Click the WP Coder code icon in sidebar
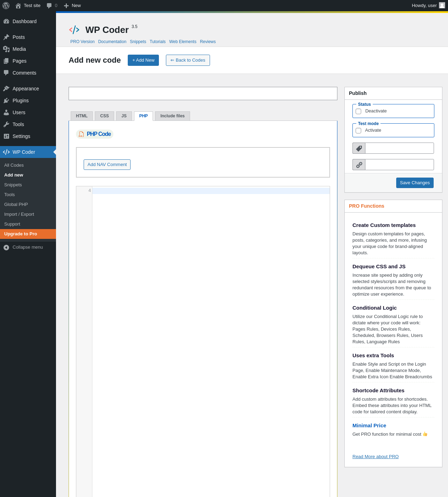The image size is (448, 497). coord(6,152)
